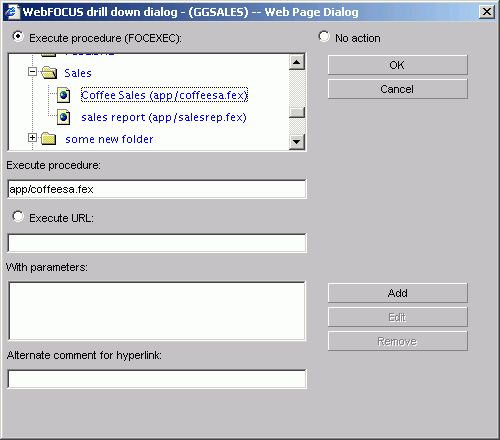Click inside the With parameters list box

157,311
